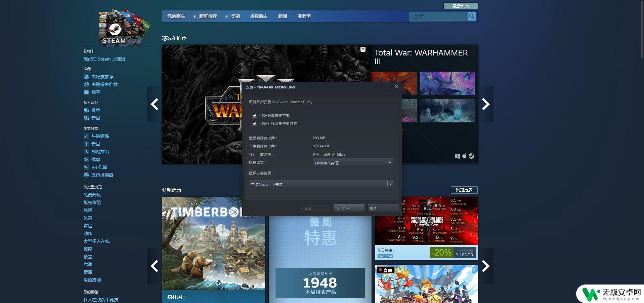This screenshot has height=303, width=644.
Task: Open the Timberborn special offer card
Action: click(214, 250)
